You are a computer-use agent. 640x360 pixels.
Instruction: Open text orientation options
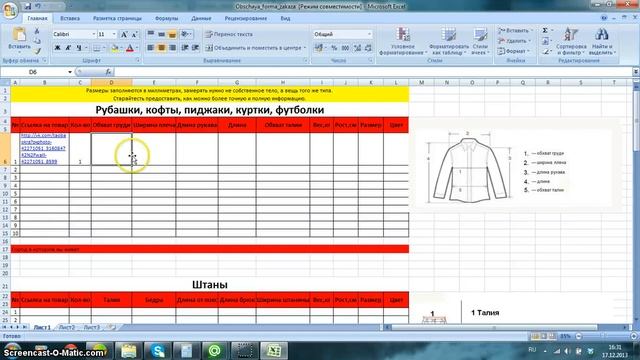186,34
